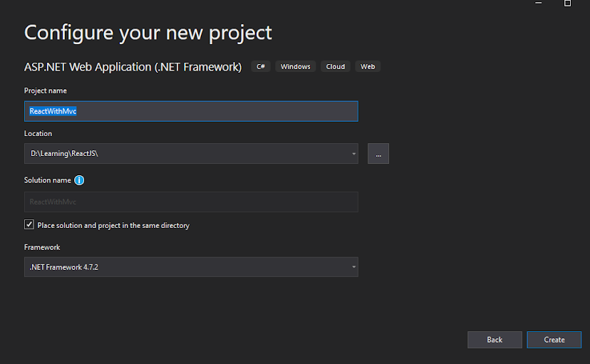Expand the Location dropdown arrow
Screen dimensions: 590x364
[354, 154]
